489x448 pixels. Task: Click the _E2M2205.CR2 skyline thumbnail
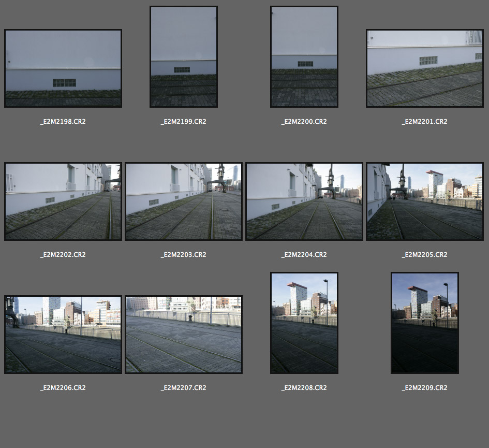[424, 201]
